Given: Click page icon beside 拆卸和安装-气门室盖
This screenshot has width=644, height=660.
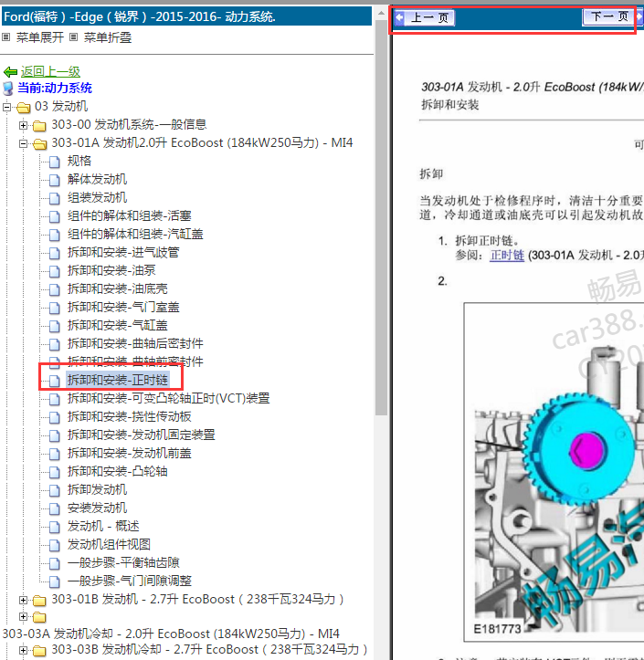Looking at the screenshot, I should tap(54, 308).
